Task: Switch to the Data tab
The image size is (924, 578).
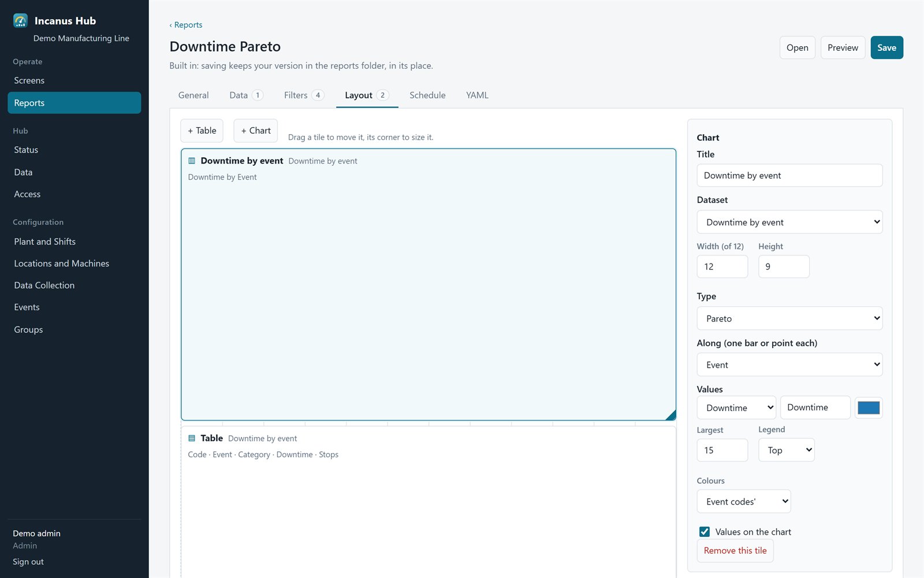Action: pos(246,95)
